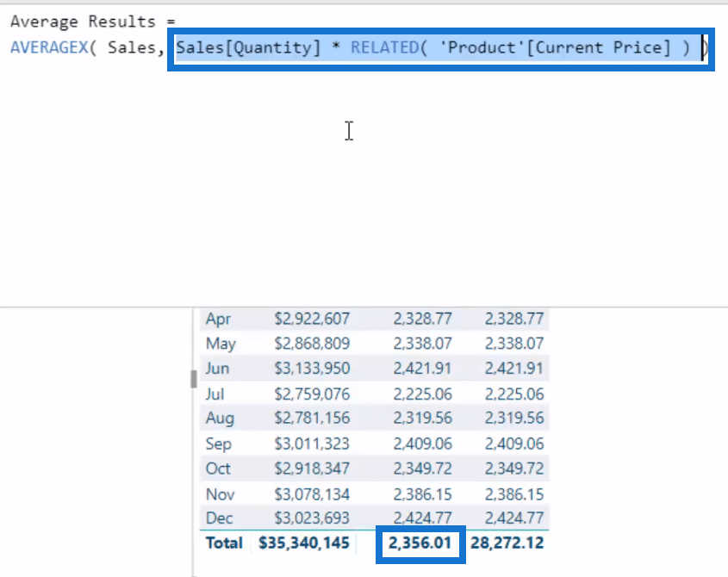Viewport: 728px width, 577px height.
Task: Click the Nov row label
Action: coord(220,494)
